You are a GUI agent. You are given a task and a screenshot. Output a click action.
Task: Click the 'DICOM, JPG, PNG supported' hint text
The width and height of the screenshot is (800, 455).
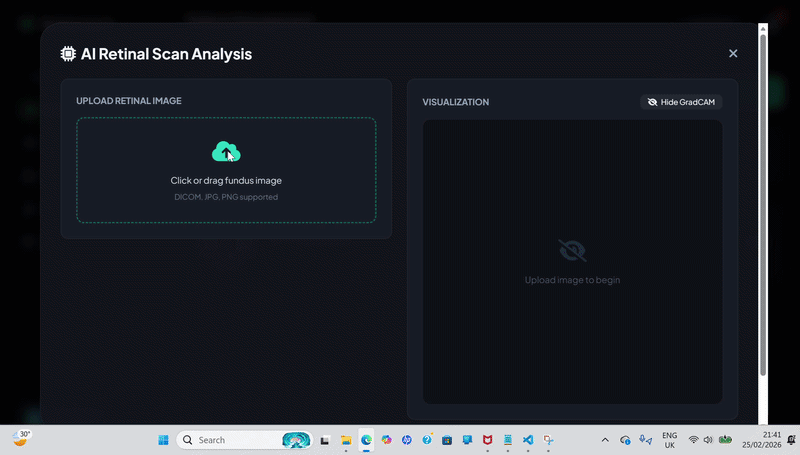point(226,197)
